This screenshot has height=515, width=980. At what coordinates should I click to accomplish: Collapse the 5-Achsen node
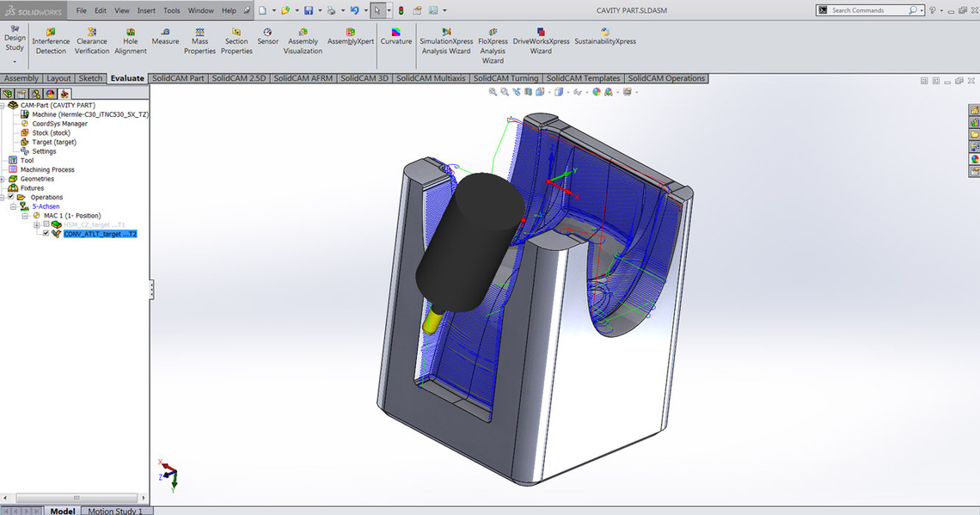(13, 206)
